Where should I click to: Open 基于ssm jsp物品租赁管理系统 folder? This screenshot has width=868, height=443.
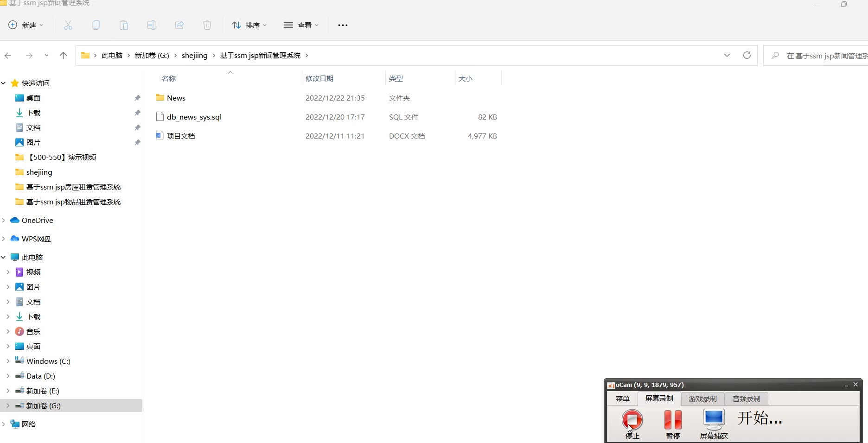(73, 202)
